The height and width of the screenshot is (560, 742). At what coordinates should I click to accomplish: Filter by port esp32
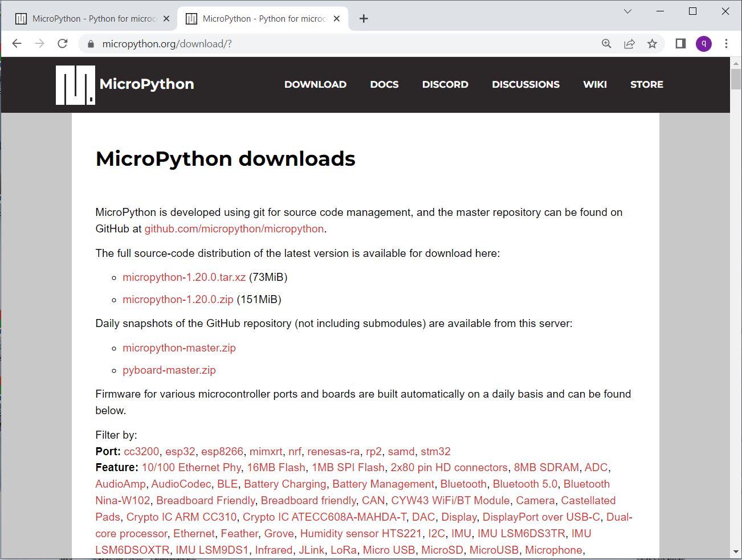click(180, 452)
